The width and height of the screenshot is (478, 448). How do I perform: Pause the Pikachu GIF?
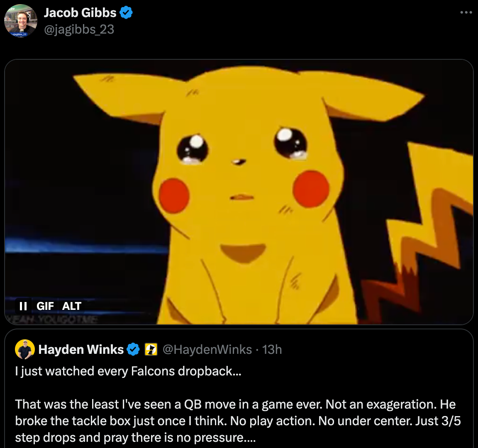pos(23,306)
